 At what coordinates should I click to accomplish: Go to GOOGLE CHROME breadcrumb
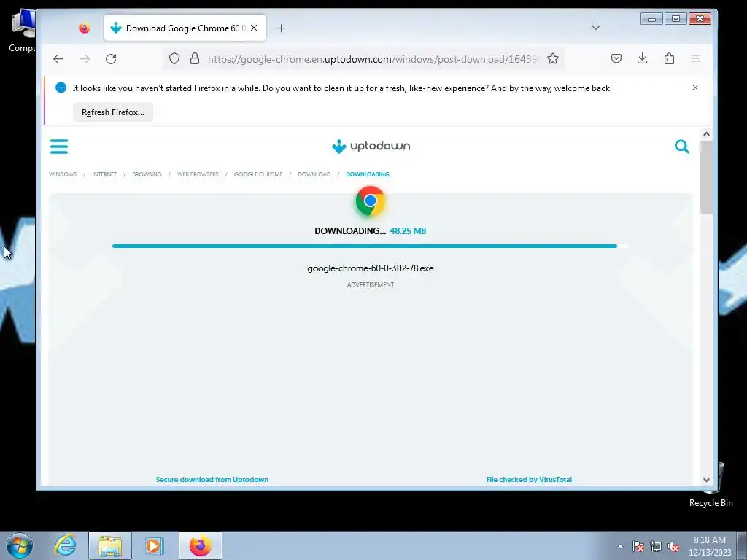[x=258, y=174]
